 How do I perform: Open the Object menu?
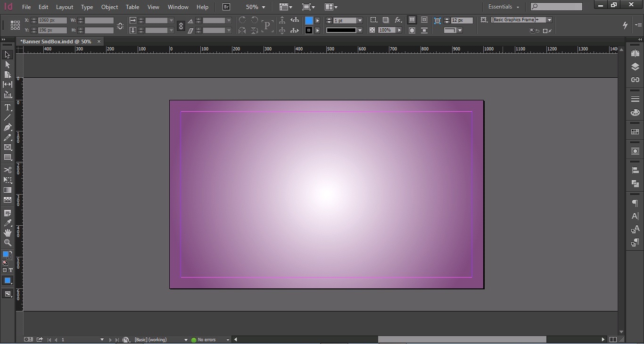coord(110,7)
